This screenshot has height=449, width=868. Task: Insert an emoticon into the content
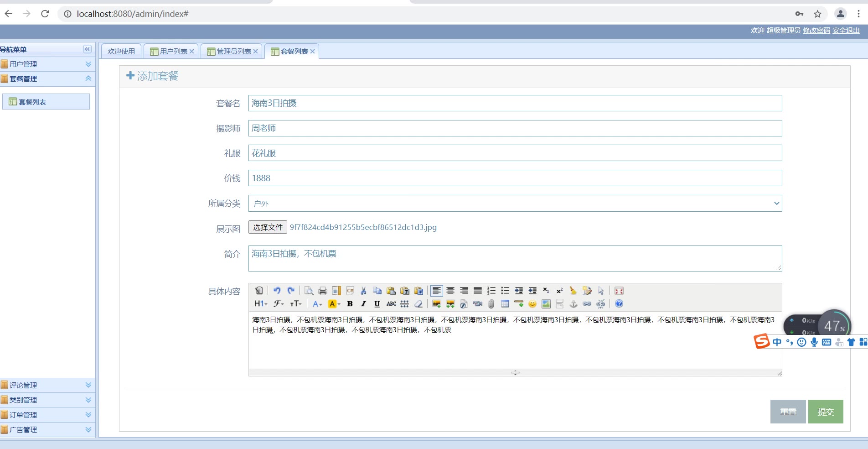tap(532, 304)
